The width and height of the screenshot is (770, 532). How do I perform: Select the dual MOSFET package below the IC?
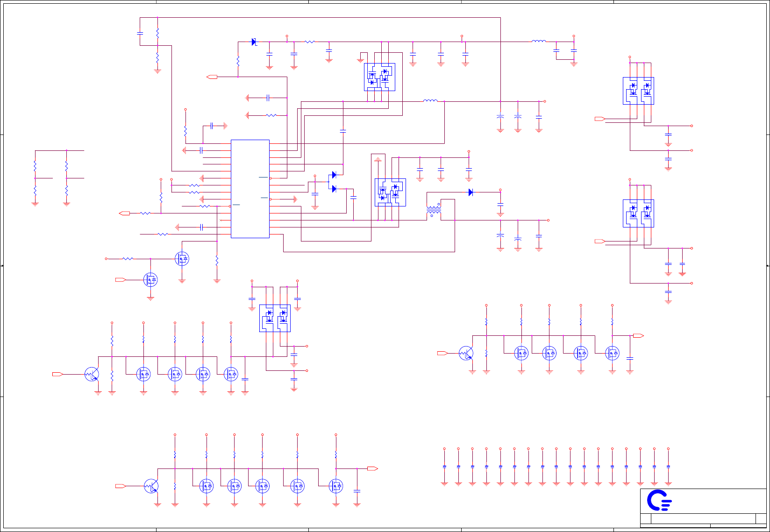tap(275, 319)
